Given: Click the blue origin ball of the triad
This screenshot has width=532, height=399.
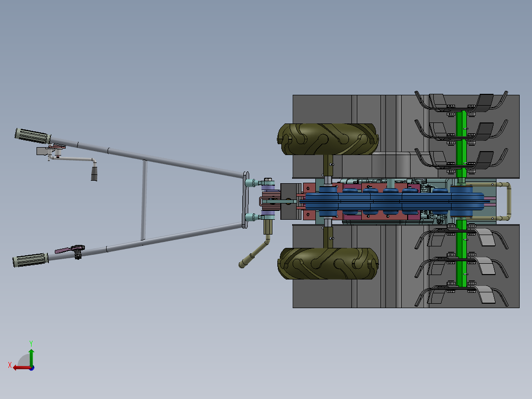Looking at the screenshot, I should 32,368.
